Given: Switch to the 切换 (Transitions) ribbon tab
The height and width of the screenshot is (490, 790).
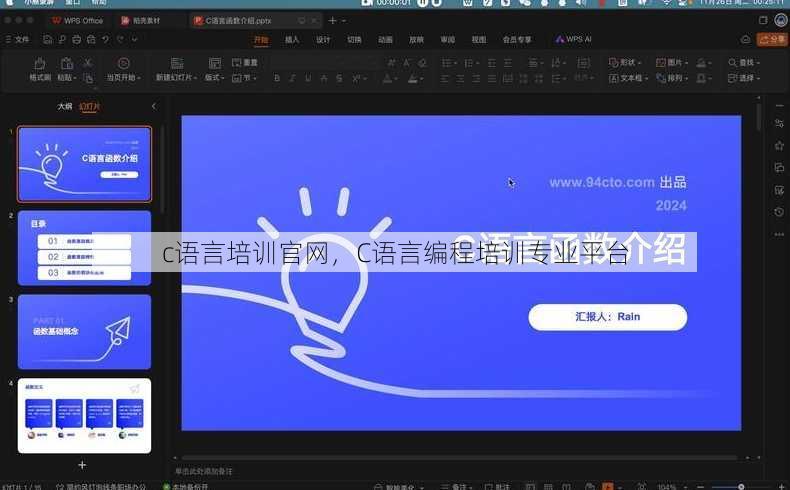Looking at the screenshot, I should pyautogui.click(x=355, y=40).
